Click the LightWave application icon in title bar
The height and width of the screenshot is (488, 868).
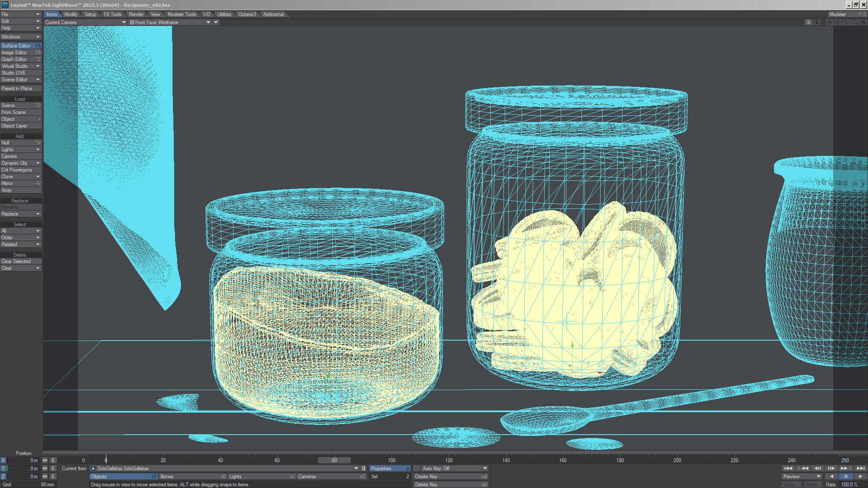coord(5,5)
